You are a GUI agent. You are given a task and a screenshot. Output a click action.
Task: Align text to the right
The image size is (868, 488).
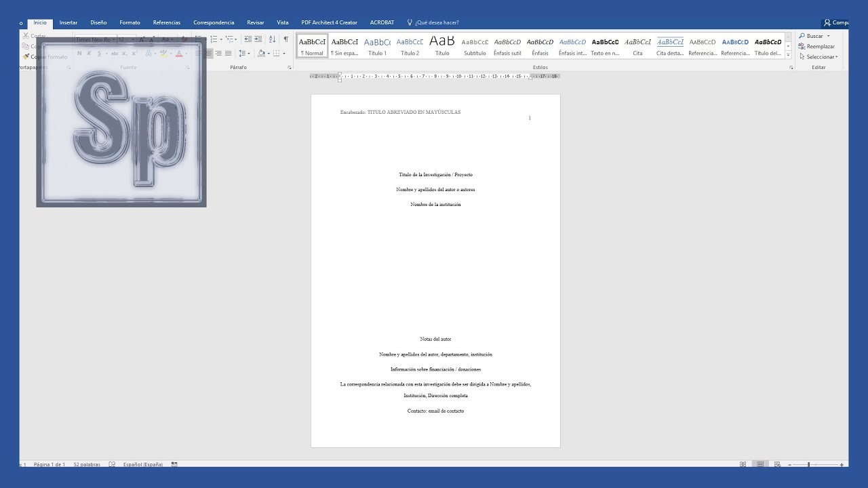[218, 53]
